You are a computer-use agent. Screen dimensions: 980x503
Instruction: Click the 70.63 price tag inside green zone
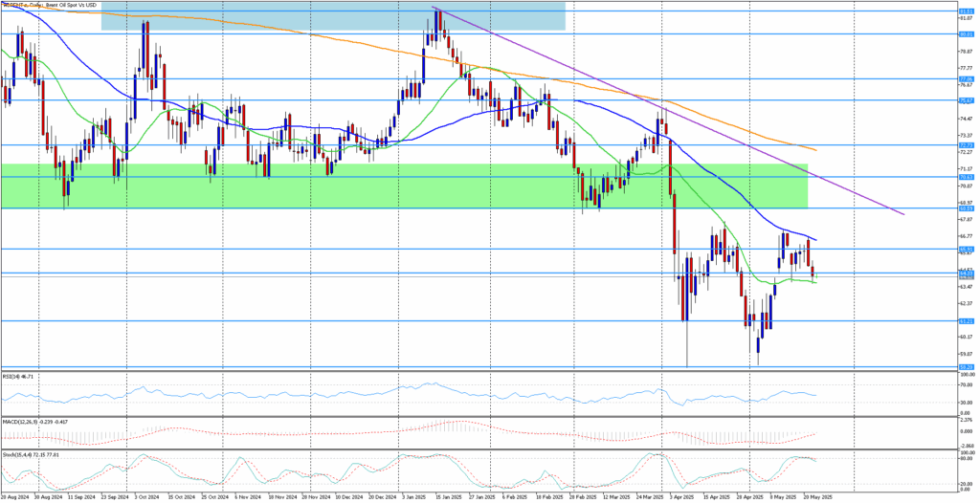[x=967, y=177]
